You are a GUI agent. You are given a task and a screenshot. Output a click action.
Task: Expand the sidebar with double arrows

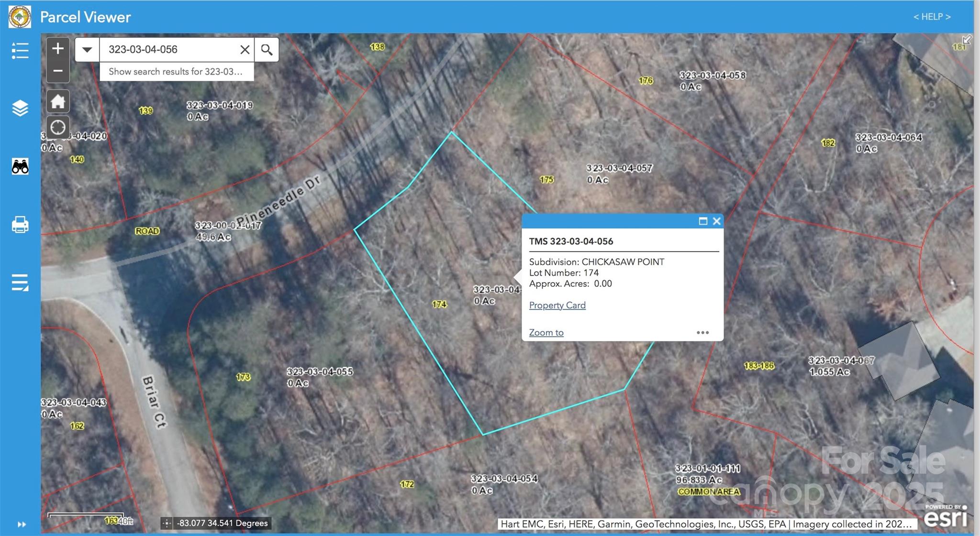point(22,525)
